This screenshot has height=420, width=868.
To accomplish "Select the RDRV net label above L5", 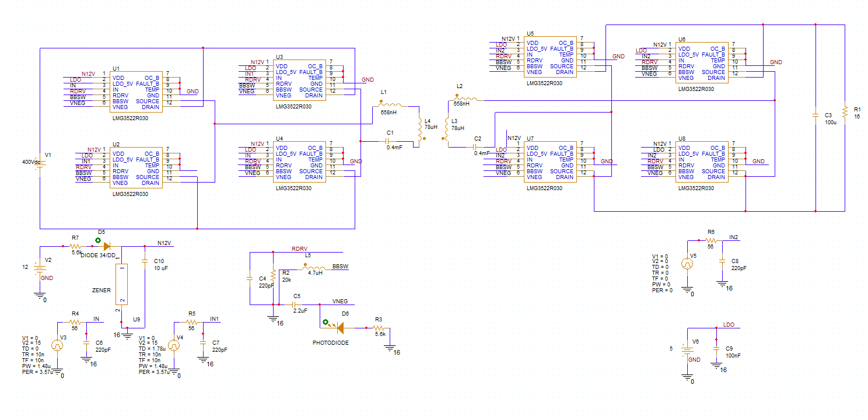I will click(299, 249).
